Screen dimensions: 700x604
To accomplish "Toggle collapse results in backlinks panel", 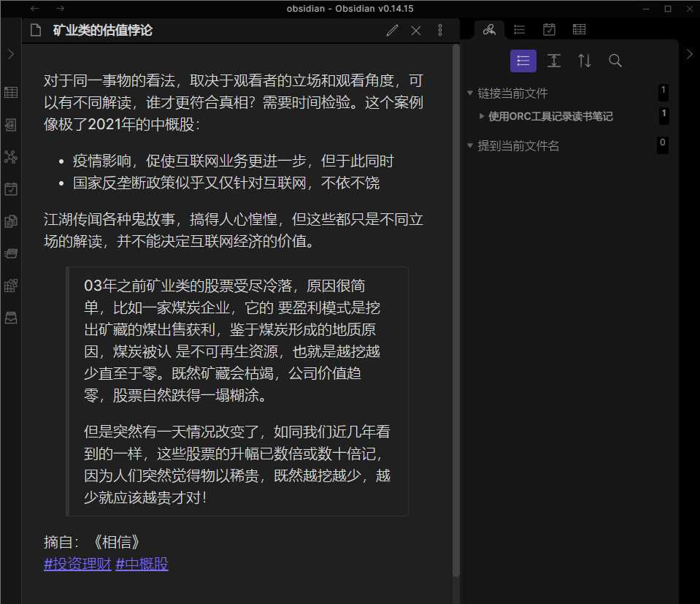I will pyautogui.click(x=553, y=61).
